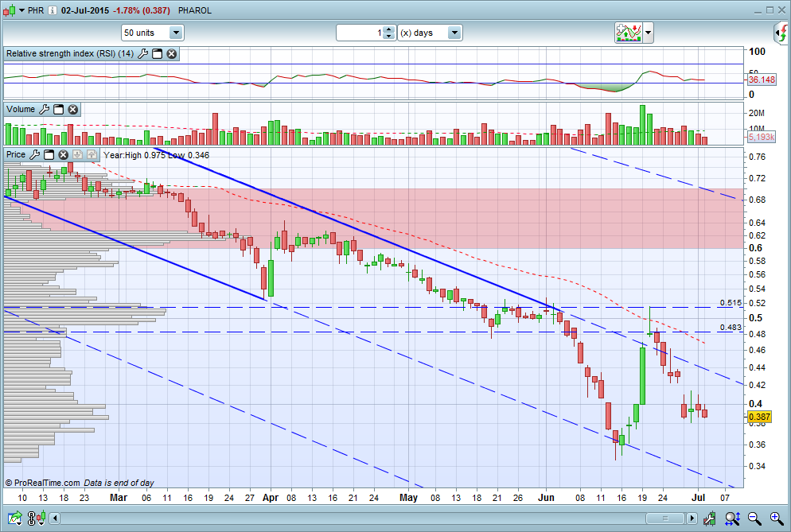Expand the dropdown next to add indicator button

[x=649, y=33]
